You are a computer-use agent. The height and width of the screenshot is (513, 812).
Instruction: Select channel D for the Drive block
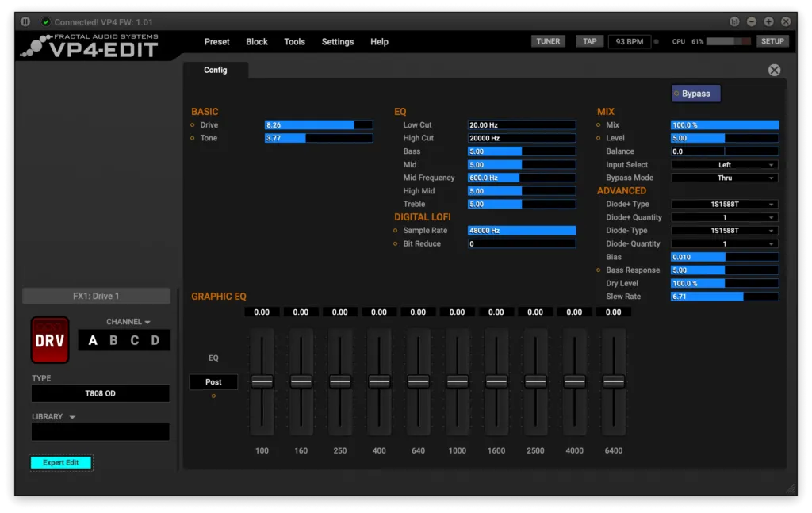tap(155, 341)
